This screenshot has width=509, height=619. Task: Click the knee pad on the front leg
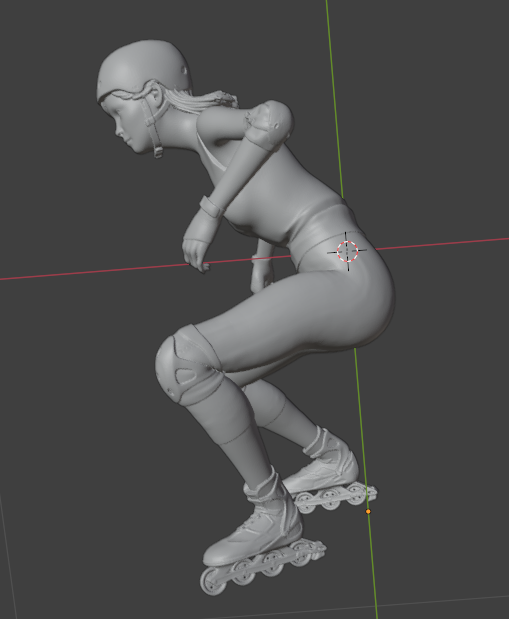tap(188, 365)
